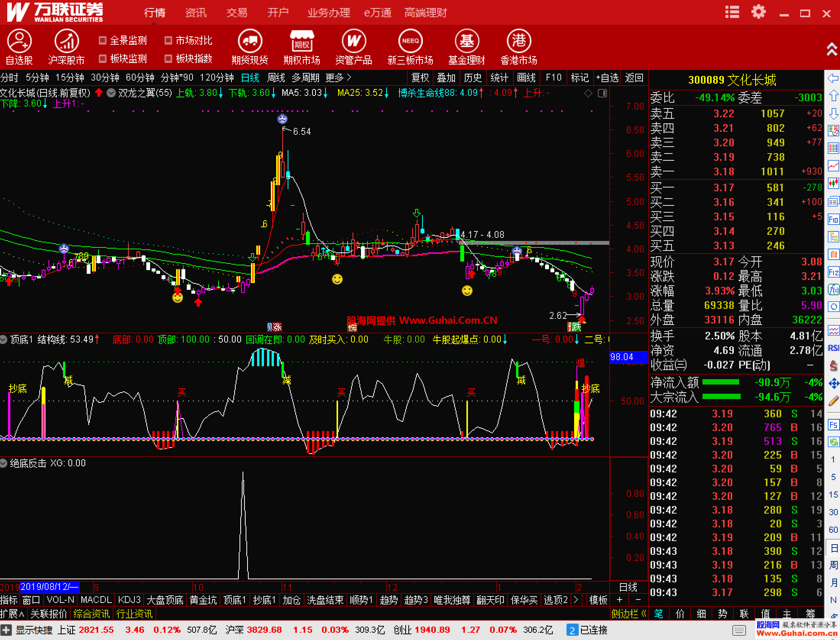
Task: Click the RSI indicator sidebar icon
Action: tap(833, 347)
